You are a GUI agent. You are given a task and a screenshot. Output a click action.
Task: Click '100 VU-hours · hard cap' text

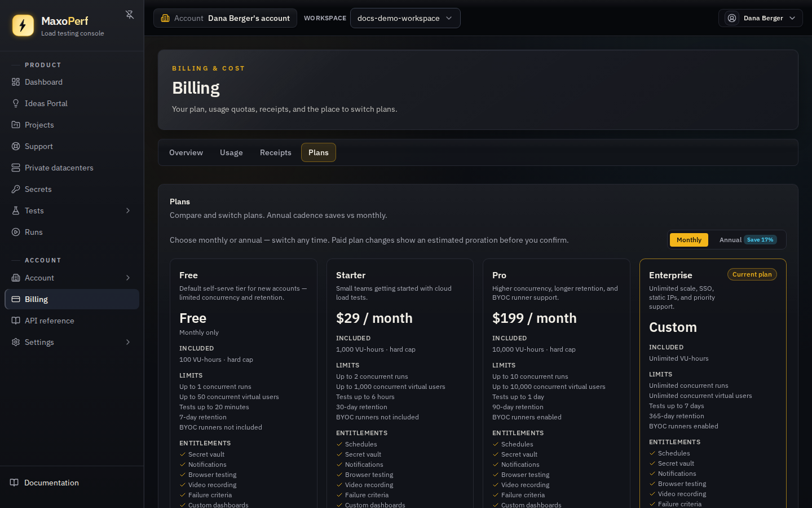216,360
